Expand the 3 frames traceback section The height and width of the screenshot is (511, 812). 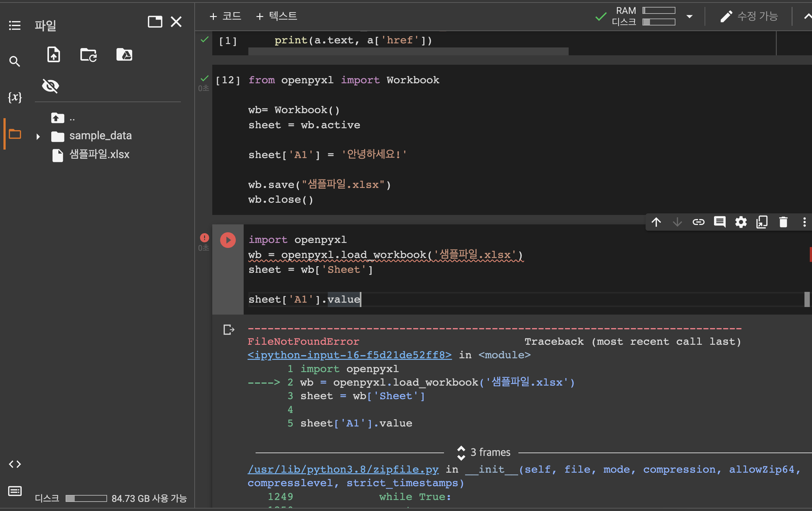pyautogui.click(x=484, y=453)
